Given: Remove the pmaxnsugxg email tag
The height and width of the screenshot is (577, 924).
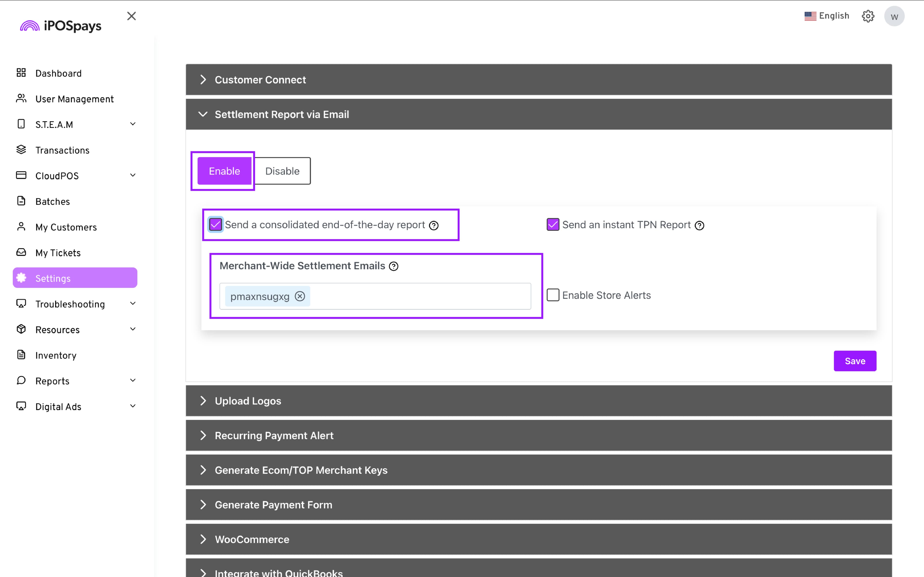Looking at the screenshot, I should tap(300, 296).
